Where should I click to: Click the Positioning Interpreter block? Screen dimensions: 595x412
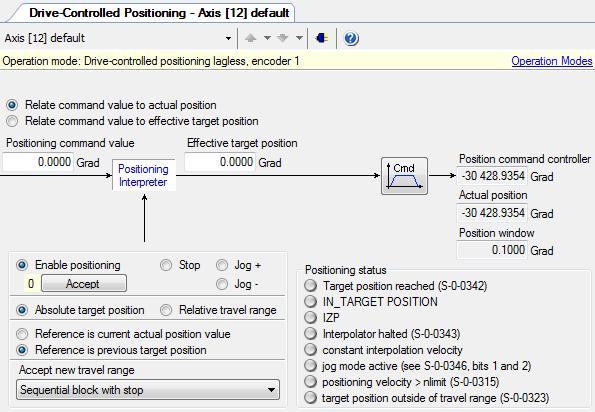pos(143,175)
